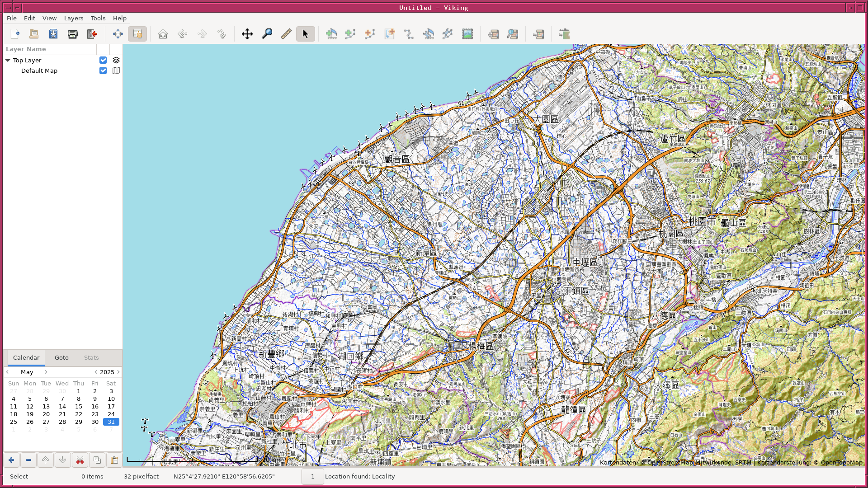Open the Layers menu
Image resolution: width=868 pixels, height=488 pixels.
[x=74, y=18]
